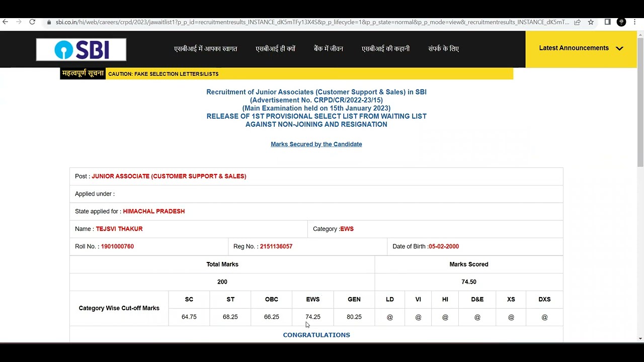644x362 pixels.
Task: Open the बैंक में जीवन menu item
Action: point(329,49)
